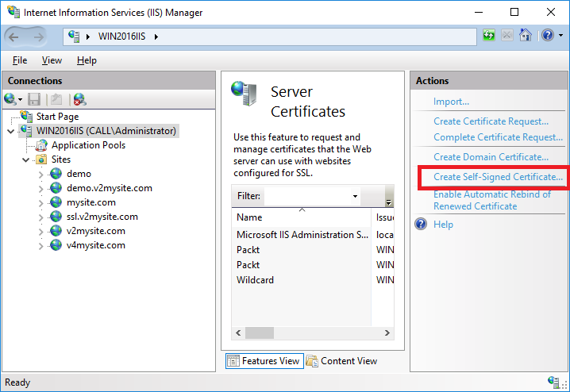Go to the Home icon in toolbar
This screenshot has width=570, height=392.
(x=526, y=36)
